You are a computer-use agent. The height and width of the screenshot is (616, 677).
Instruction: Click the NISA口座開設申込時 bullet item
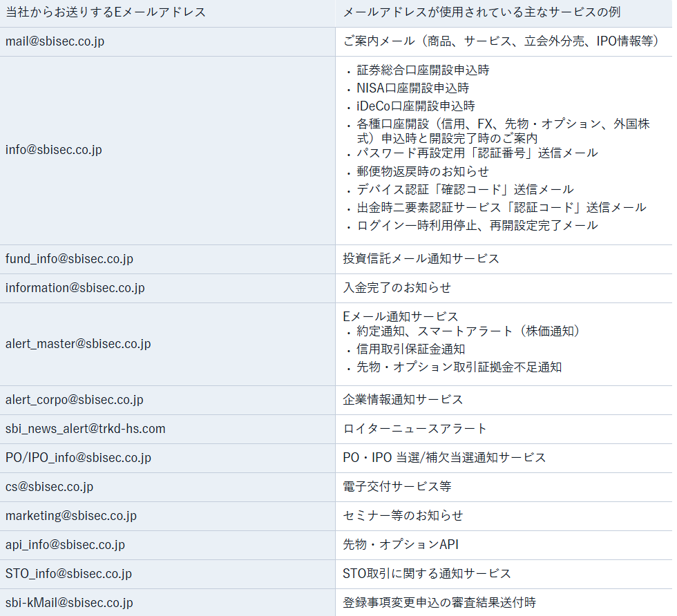[x=413, y=88]
